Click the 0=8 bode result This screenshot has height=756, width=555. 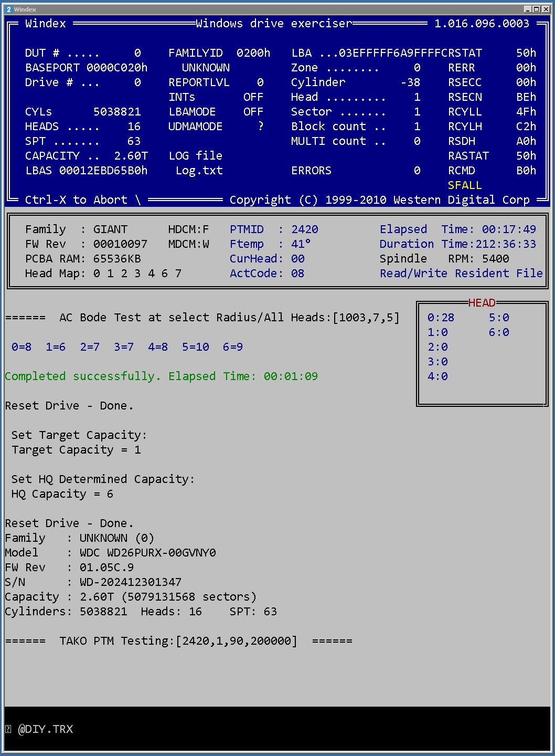22,347
